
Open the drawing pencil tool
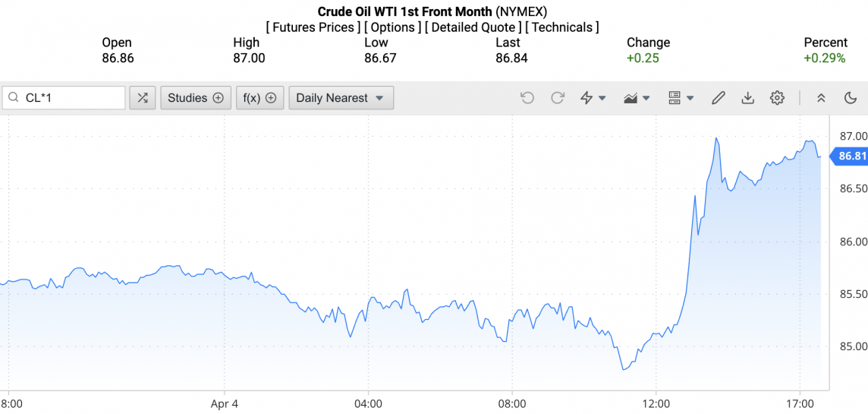pyautogui.click(x=718, y=98)
